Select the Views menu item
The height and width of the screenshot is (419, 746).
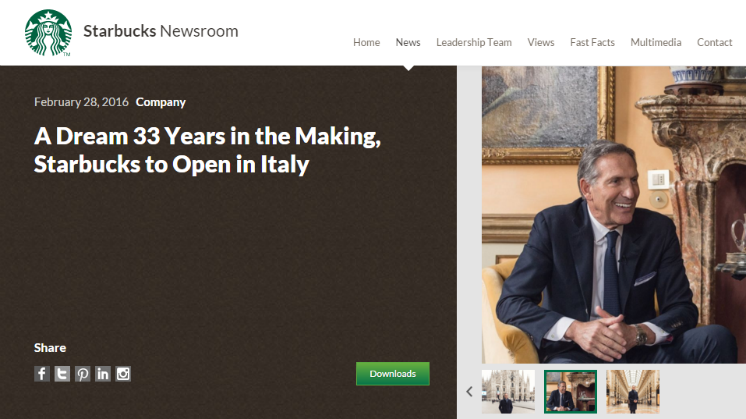tap(540, 42)
